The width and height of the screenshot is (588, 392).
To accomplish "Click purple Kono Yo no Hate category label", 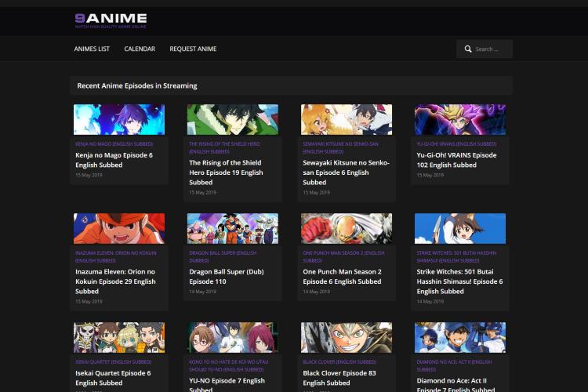I will coord(229,366).
